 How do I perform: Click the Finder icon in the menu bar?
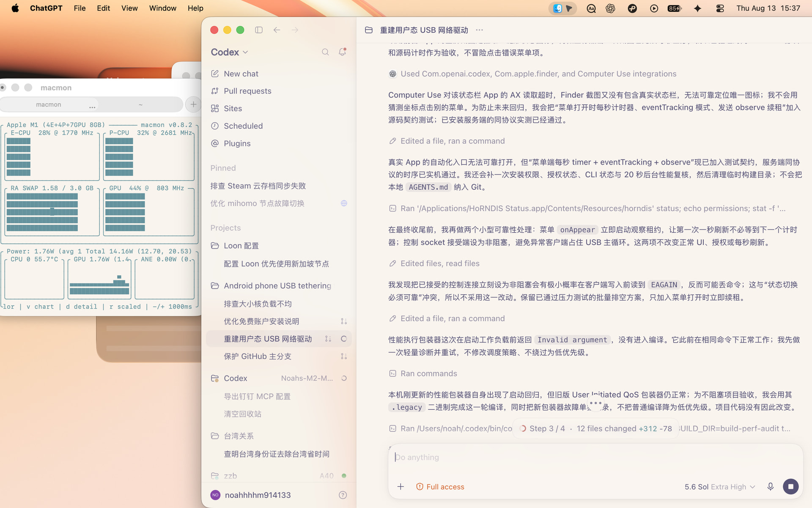pos(557,8)
